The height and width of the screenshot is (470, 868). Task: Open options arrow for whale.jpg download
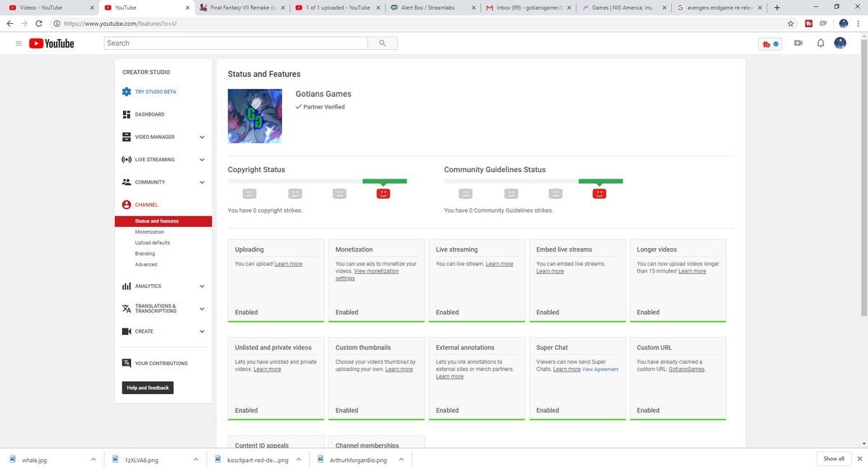coord(93,459)
